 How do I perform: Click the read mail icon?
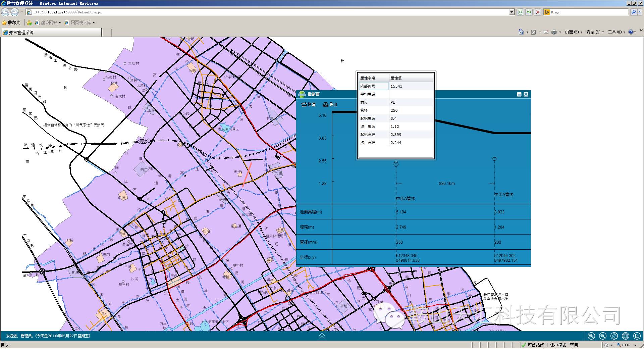pyautogui.click(x=546, y=32)
